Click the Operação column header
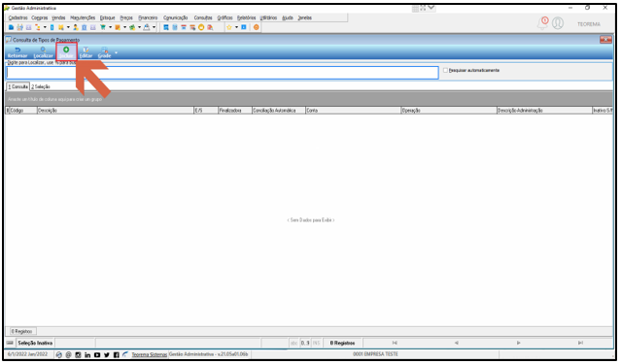This screenshot has height=364, width=621. [x=449, y=111]
